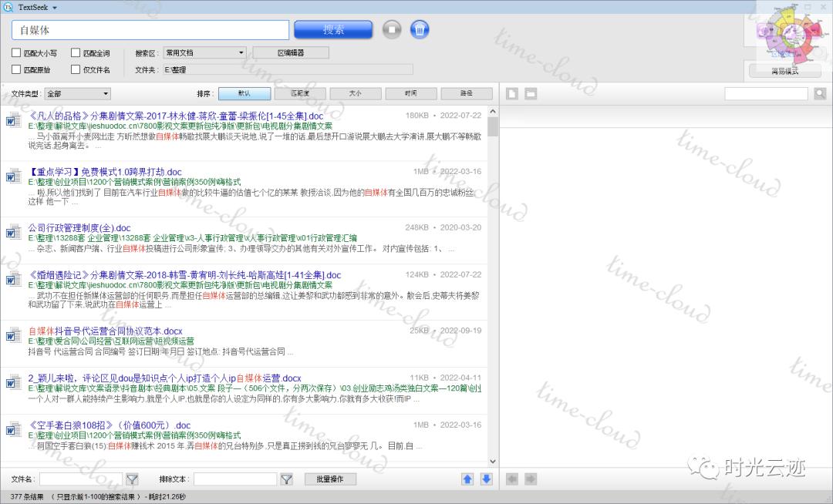833x504 pixels.
Task: Click the new document icon above preview panel
Action: [511, 92]
